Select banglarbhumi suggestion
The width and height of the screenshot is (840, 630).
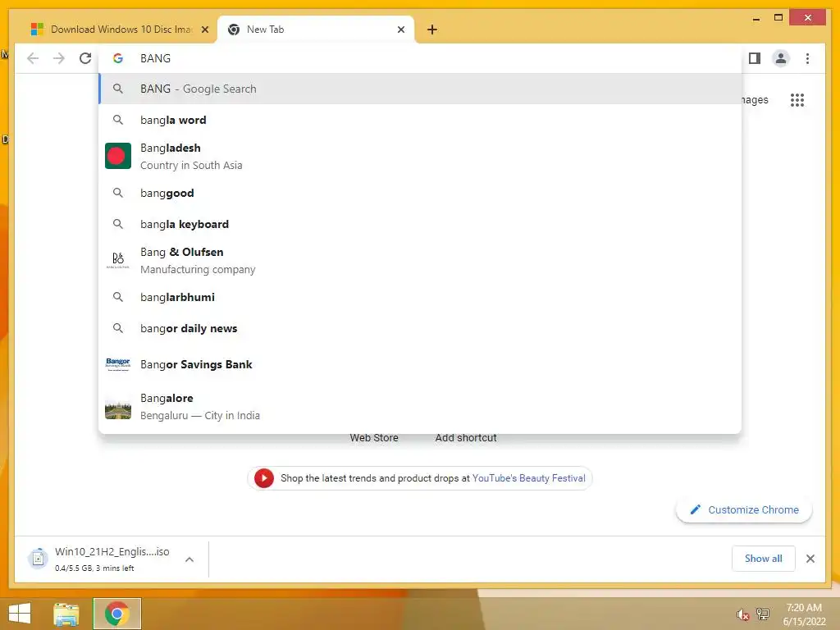click(x=420, y=297)
